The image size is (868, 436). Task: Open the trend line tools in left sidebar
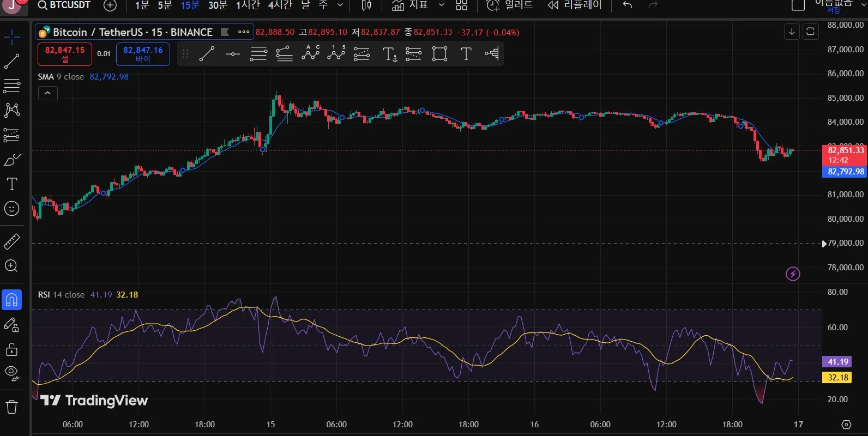11,62
